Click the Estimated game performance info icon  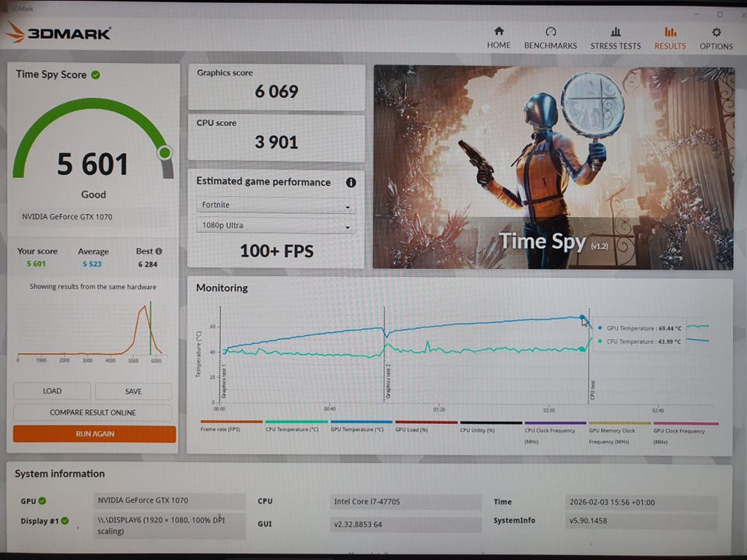pos(351,182)
